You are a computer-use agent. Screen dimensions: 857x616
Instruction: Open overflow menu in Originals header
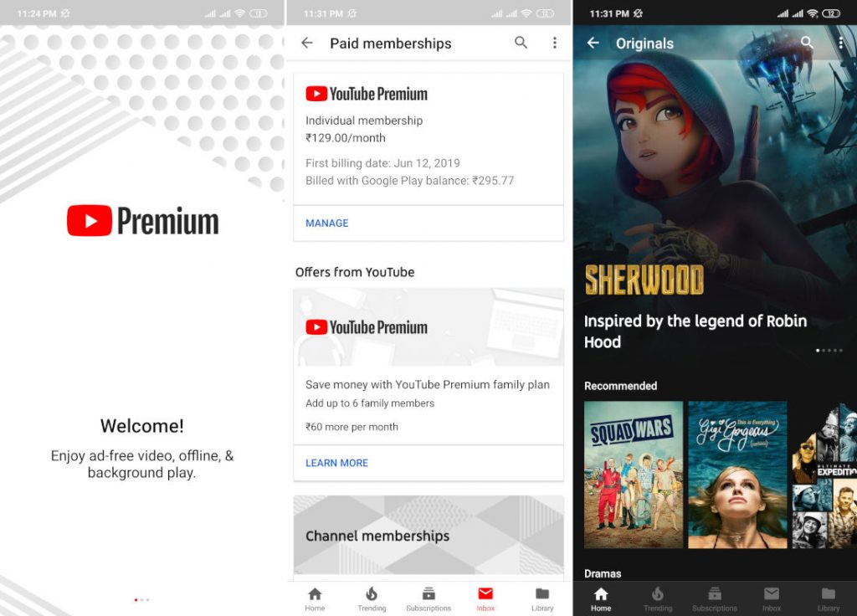click(x=840, y=43)
